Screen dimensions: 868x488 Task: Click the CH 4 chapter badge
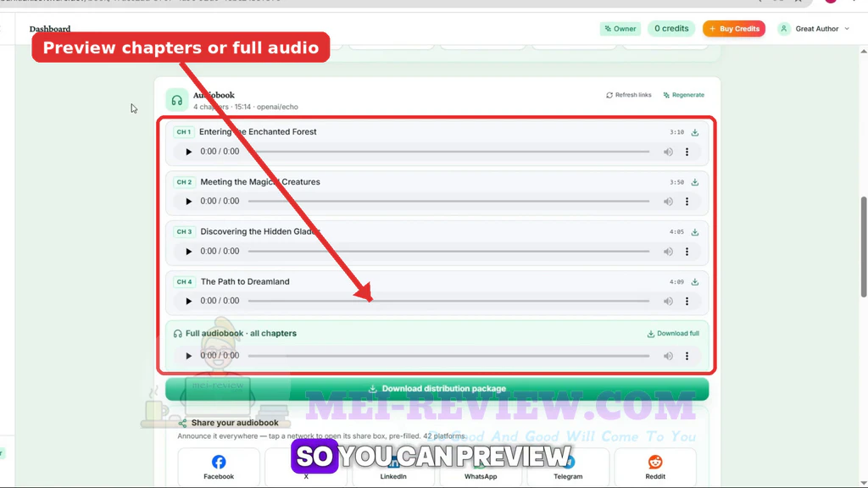pyautogui.click(x=184, y=281)
